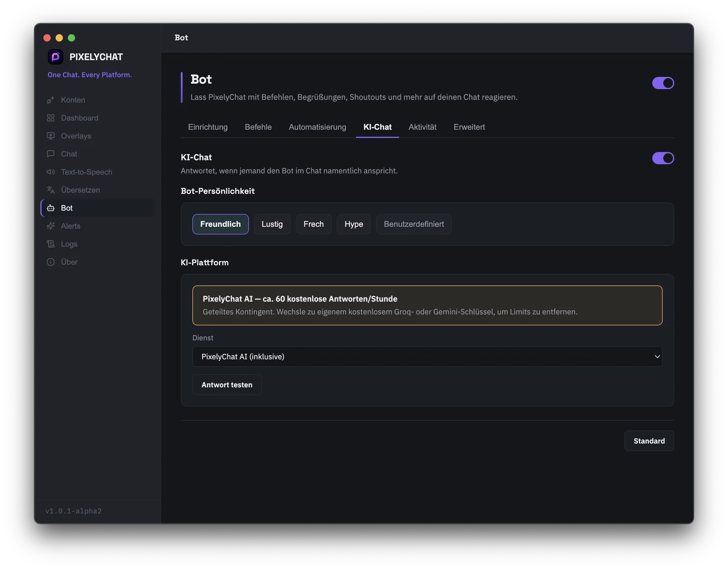Click the Bot-Persönlichkeit heading
728x569 pixels.
(x=217, y=191)
